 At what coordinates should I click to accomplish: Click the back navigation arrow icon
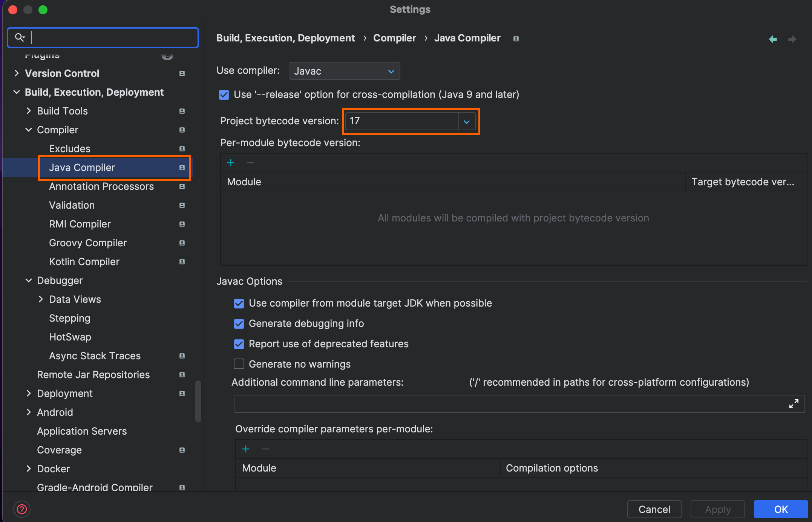[773, 39]
